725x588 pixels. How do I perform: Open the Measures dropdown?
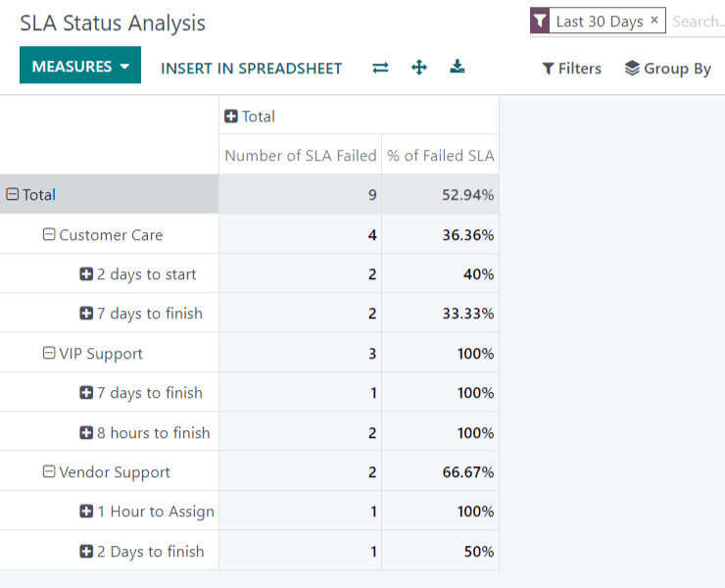(80, 67)
